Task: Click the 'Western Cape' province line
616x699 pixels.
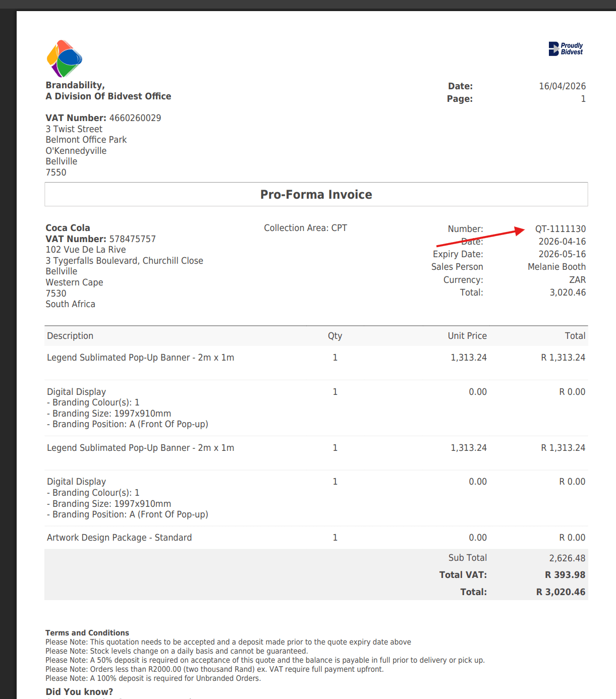Action: pos(75,282)
